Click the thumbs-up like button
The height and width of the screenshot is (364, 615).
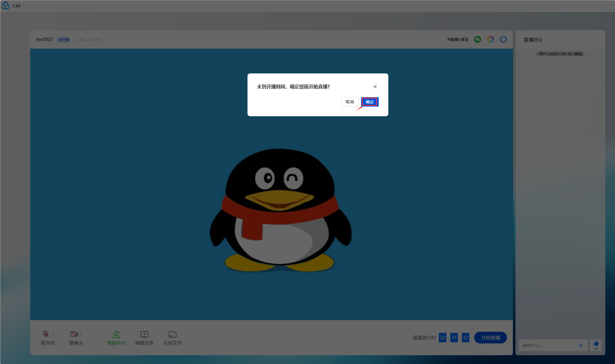coord(596,345)
